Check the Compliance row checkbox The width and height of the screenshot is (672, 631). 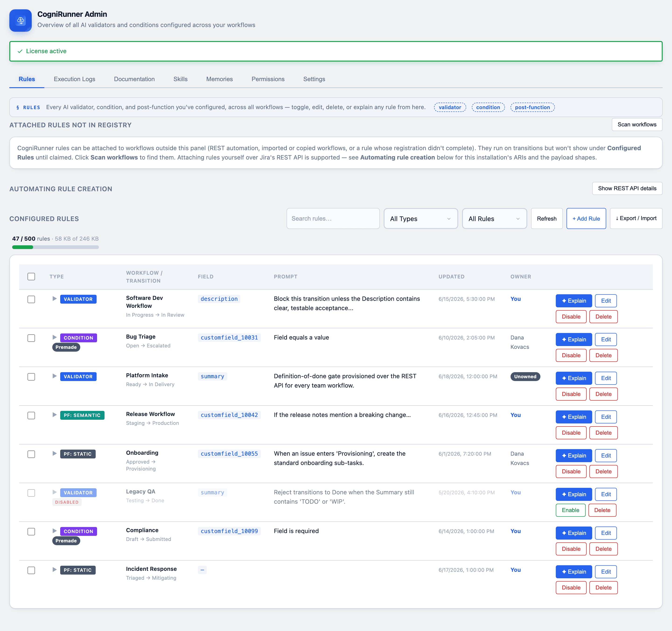tap(31, 532)
